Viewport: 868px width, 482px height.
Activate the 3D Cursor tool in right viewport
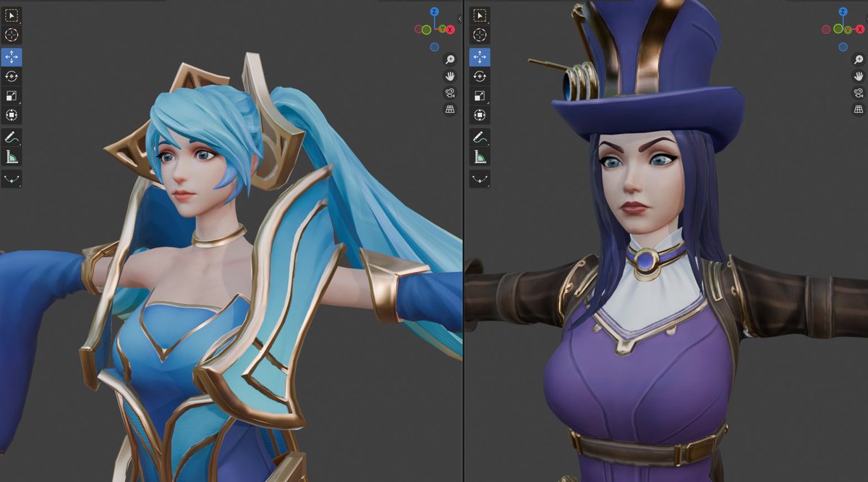[479, 34]
